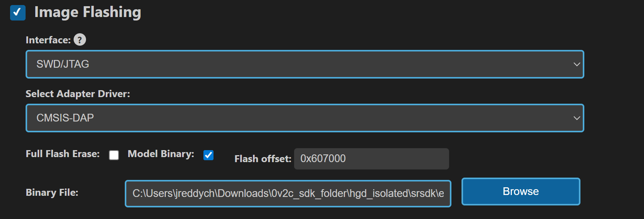Click the chevron arrow on the CMSIS-DAP dropdown
Viewport: 644px width, 219px height.
click(x=577, y=118)
